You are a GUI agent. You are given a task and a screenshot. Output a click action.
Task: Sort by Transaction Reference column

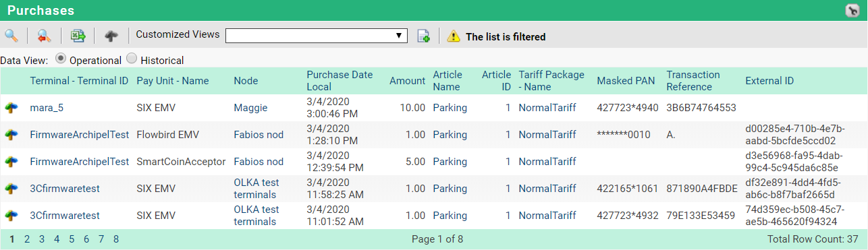(693, 81)
